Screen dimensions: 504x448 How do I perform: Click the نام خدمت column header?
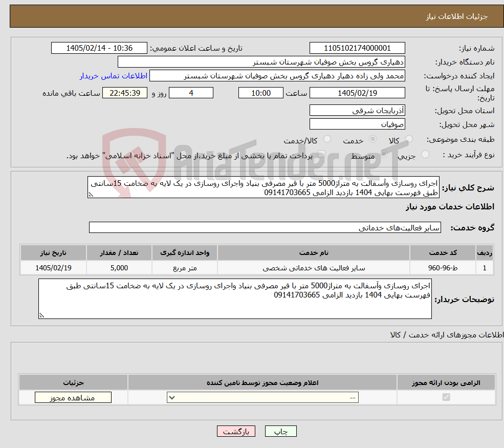point(314,253)
